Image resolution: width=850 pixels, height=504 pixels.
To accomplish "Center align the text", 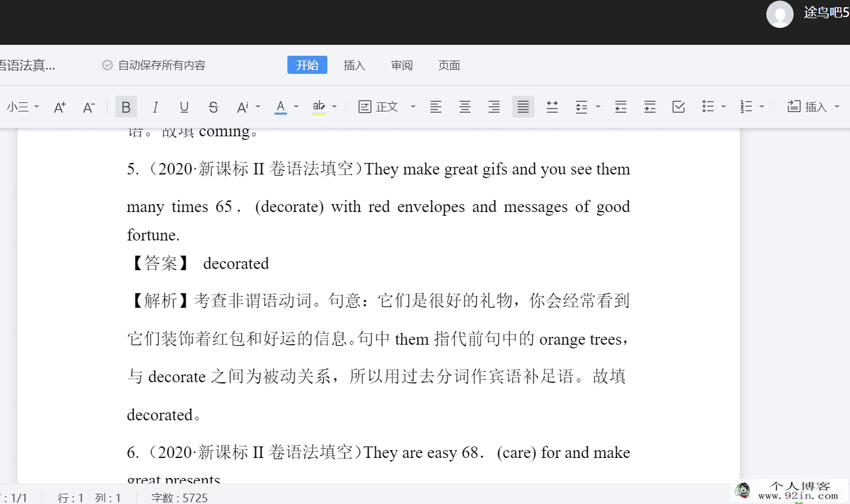I will (x=465, y=107).
